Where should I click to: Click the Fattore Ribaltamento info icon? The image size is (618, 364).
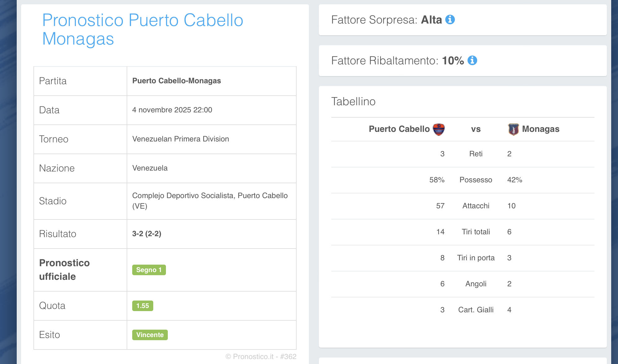pyautogui.click(x=472, y=60)
